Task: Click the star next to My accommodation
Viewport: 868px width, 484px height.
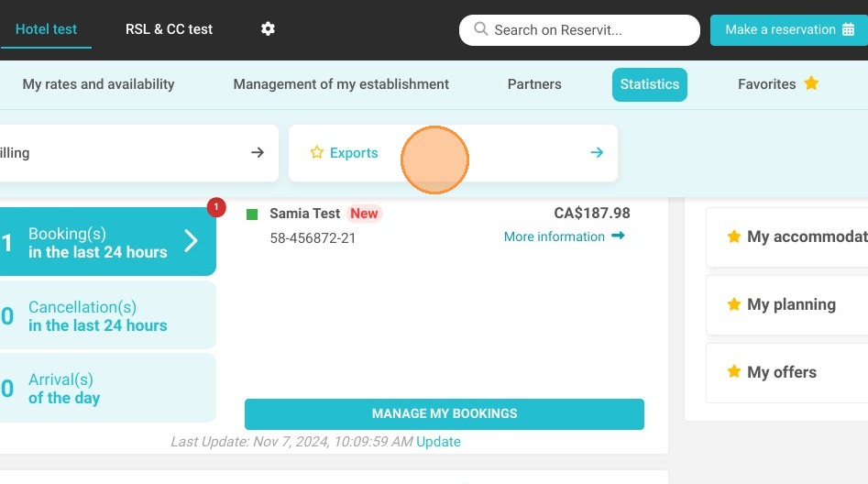Action: coord(734,236)
